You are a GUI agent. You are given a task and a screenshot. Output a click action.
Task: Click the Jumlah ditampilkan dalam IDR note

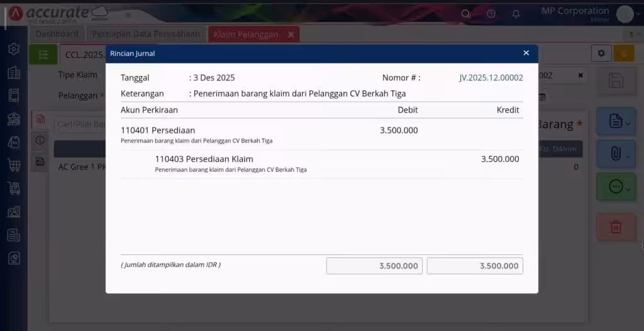pos(170,265)
